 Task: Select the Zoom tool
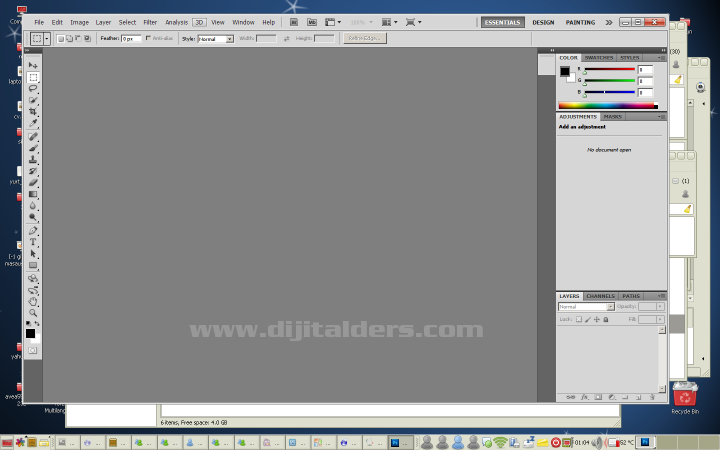click(33, 313)
